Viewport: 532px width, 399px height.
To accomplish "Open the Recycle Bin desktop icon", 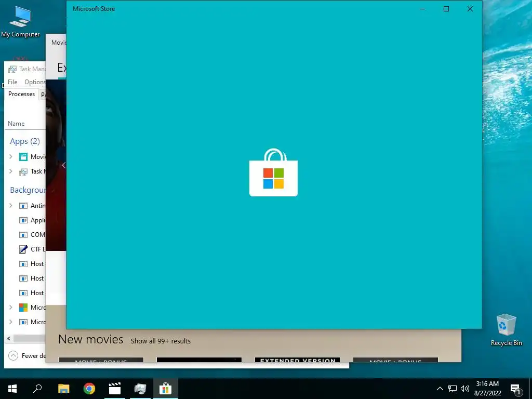I will [x=506, y=330].
